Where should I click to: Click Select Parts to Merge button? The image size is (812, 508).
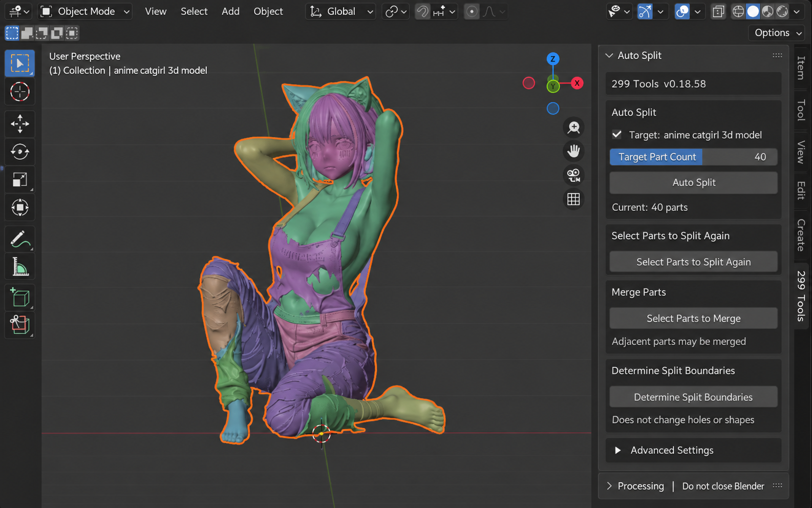coord(694,319)
